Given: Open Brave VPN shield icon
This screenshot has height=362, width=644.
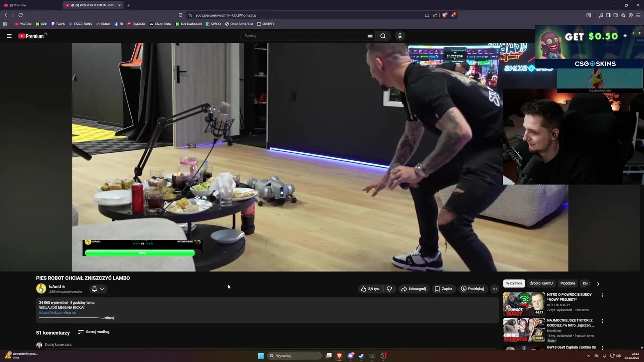Looking at the screenshot, I should [x=630, y=15].
